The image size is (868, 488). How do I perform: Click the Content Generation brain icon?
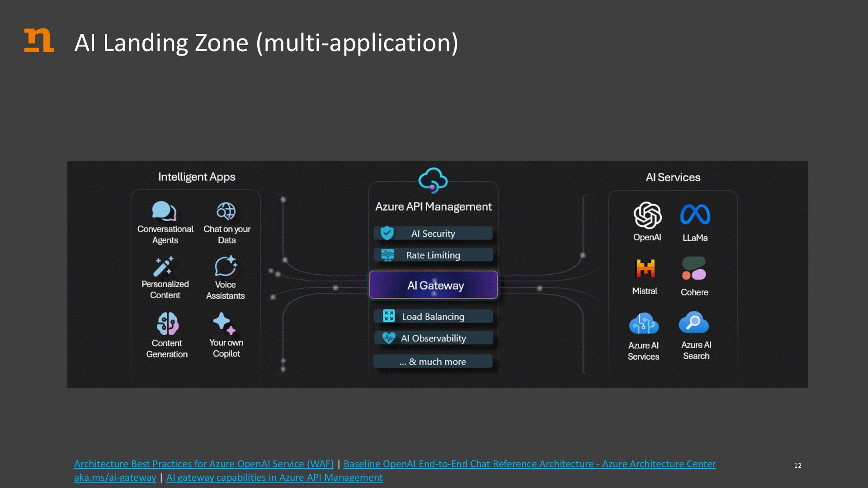[168, 324]
